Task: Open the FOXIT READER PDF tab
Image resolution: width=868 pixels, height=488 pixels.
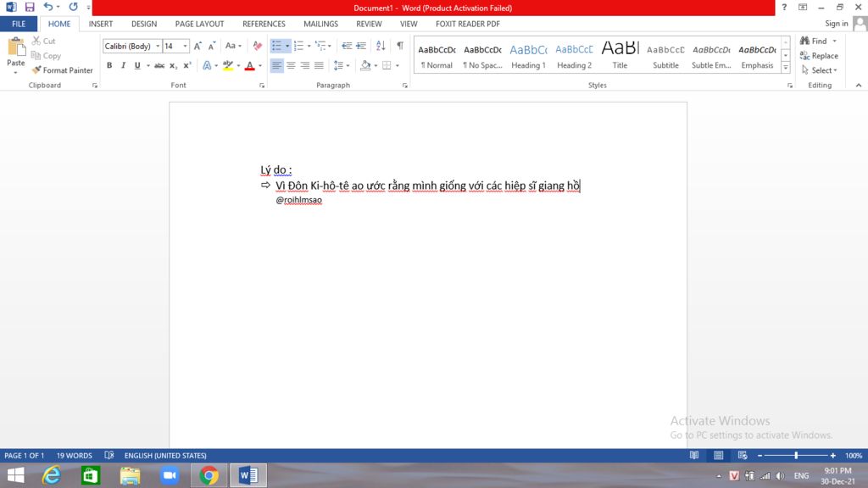Action: (x=468, y=24)
